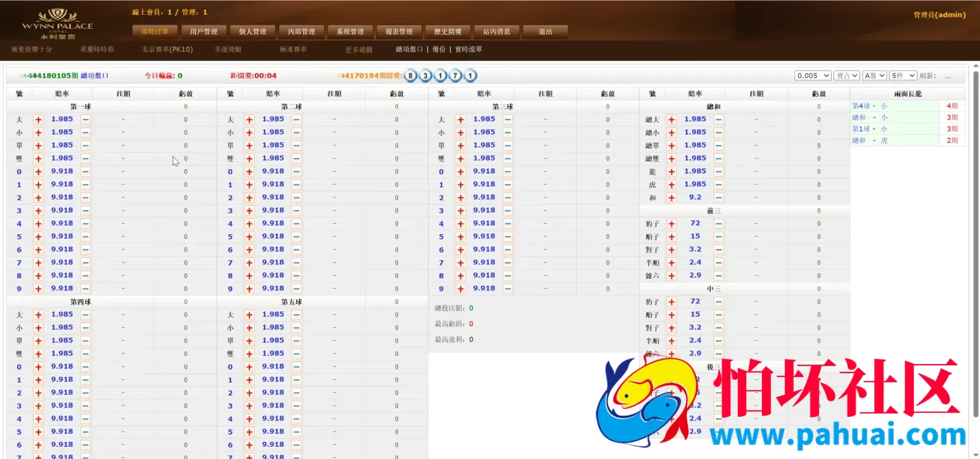
Task: Open the 0.005 odds step dropdown
Action: point(813,75)
